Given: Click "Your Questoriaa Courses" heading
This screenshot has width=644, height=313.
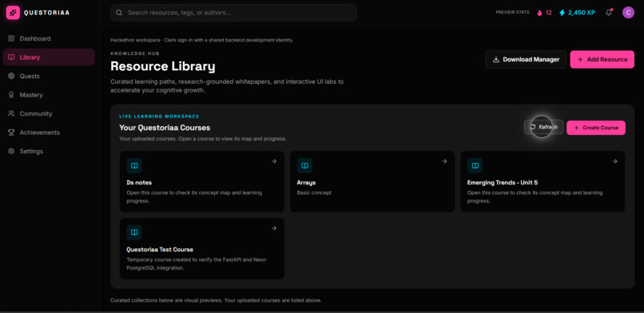Looking at the screenshot, I should point(165,128).
